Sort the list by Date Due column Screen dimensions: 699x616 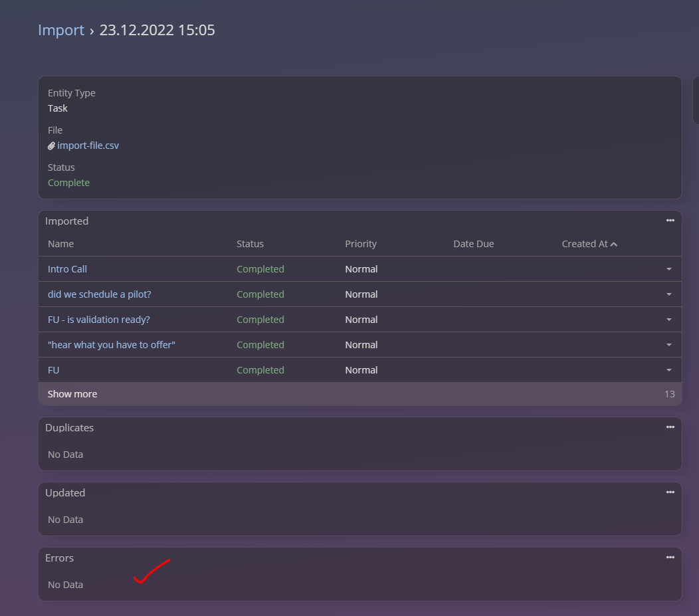[474, 244]
